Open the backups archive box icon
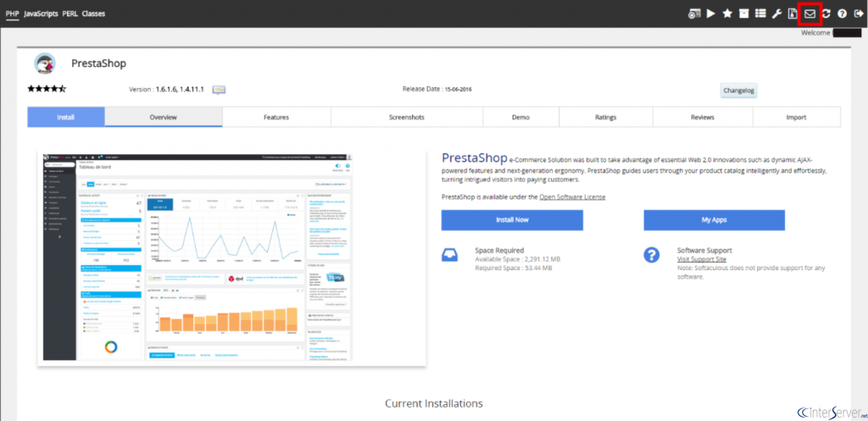Image resolution: width=868 pixels, height=421 pixels. point(743,14)
